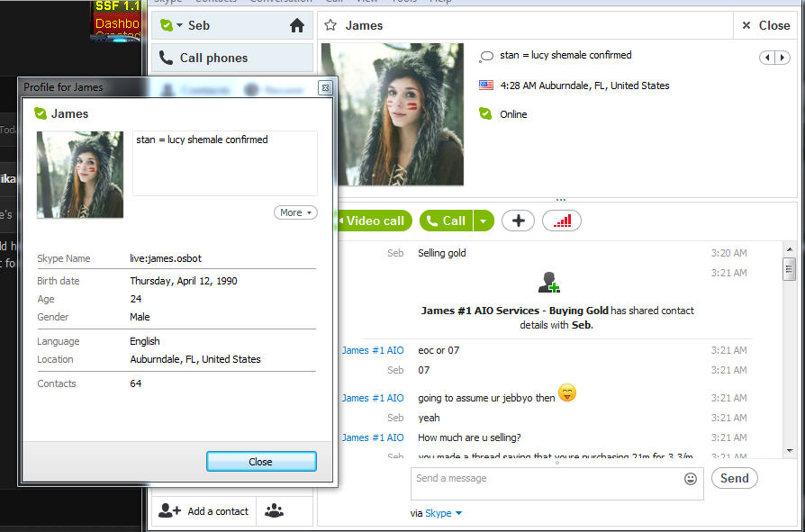Click the Send button
The image size is (805, 532).
click(x=734, y=478)
